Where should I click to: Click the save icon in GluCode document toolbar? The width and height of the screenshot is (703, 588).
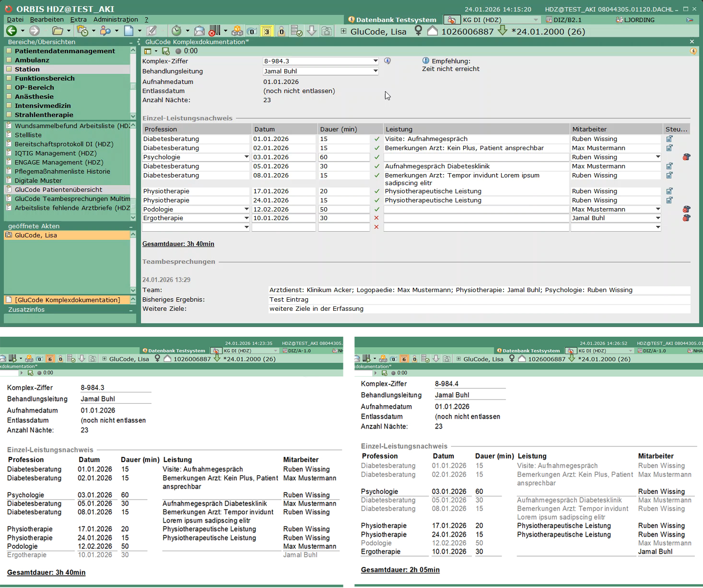pos(166,51)
